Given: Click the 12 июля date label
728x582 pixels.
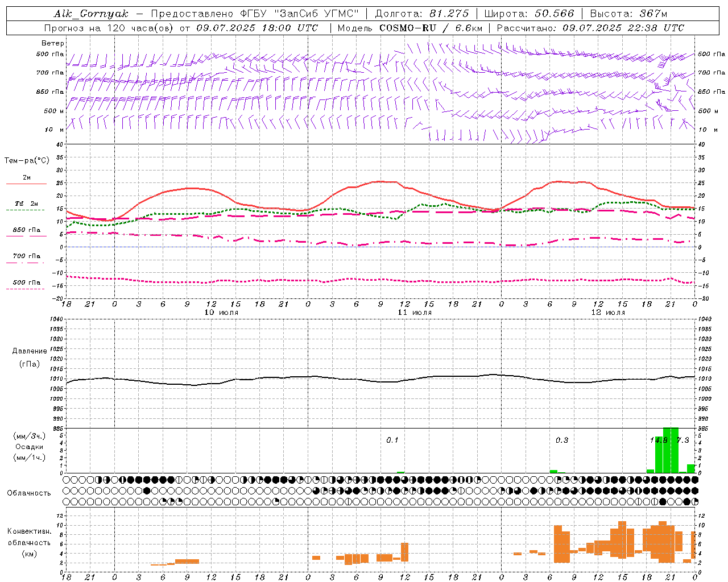Looking at the screenshot, I should tap(608, 313).
